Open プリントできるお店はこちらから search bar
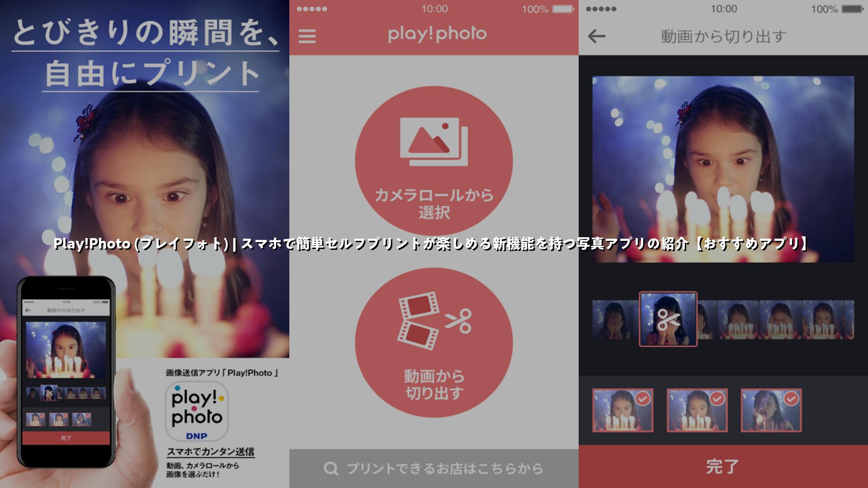The image size is (868, 488). coord(434,469)
